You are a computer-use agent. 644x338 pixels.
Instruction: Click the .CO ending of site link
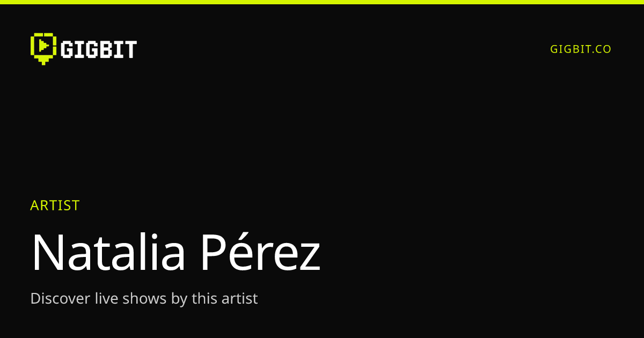601,49
